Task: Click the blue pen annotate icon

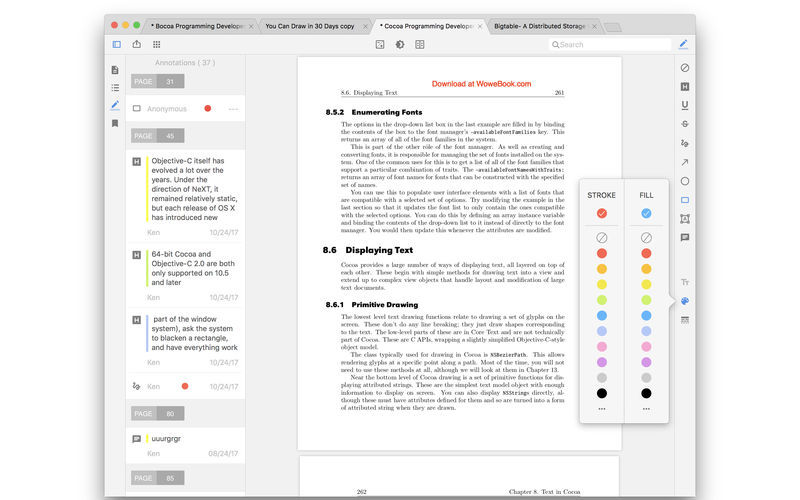Action: (x=684, y=44)
